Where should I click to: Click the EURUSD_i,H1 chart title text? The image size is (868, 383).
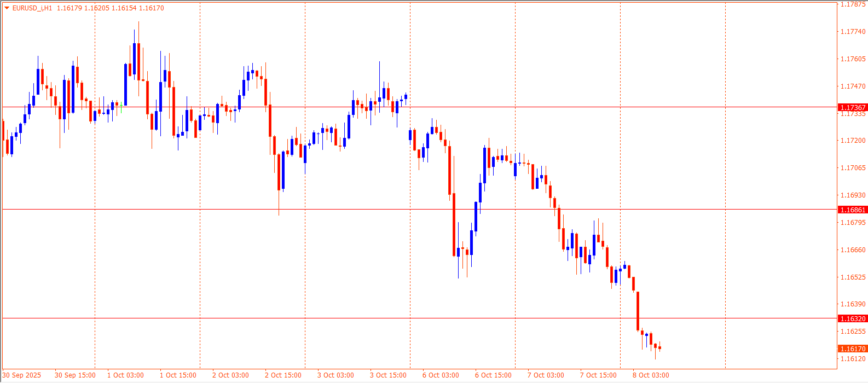[x=32, y=8]
